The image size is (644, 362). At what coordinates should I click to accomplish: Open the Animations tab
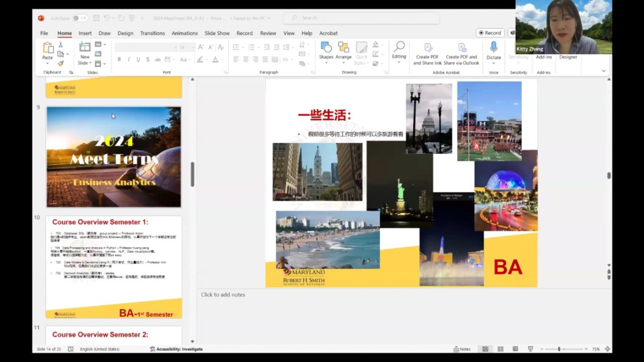(x=185, y=33)
